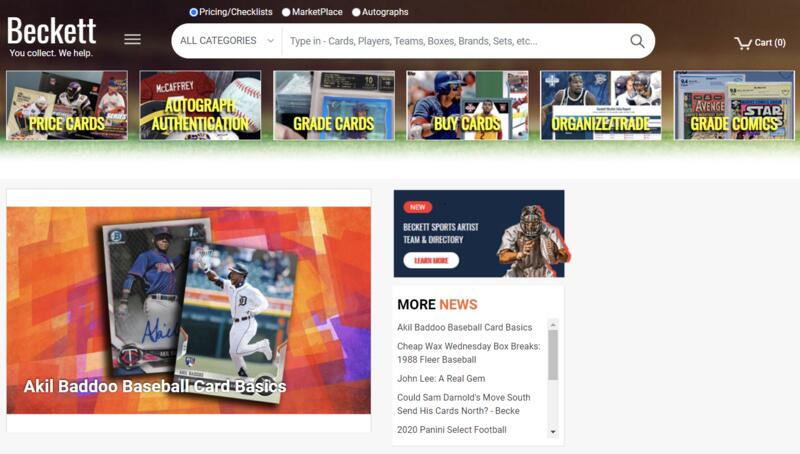Select the MarketPlace radio button
This screenshot has width=800, height=454.
pos(286,12)
